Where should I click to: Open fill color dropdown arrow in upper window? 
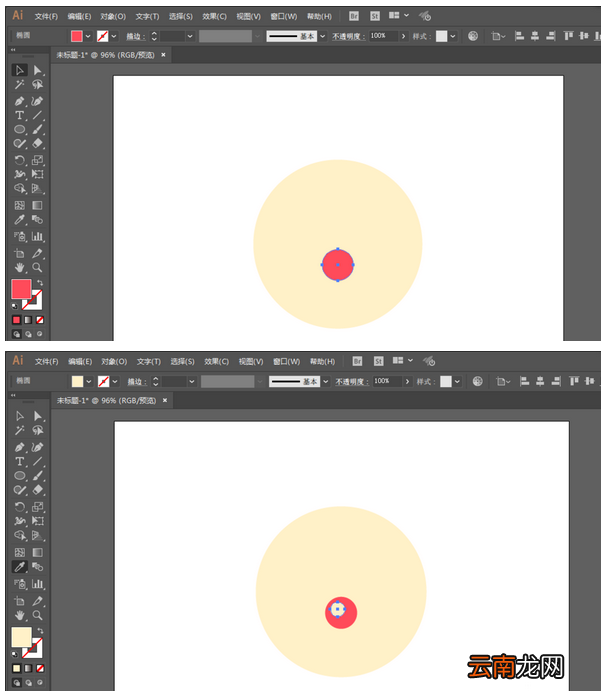88,36
